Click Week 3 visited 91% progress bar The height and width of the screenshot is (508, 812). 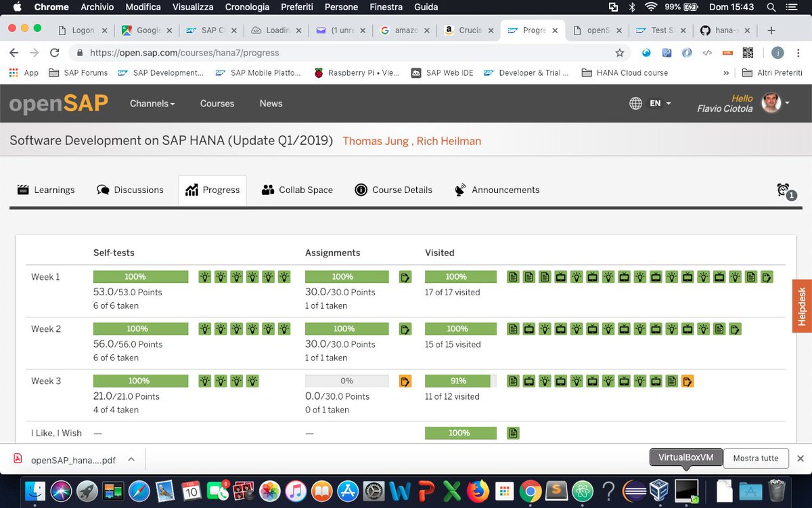click(461, 381)
